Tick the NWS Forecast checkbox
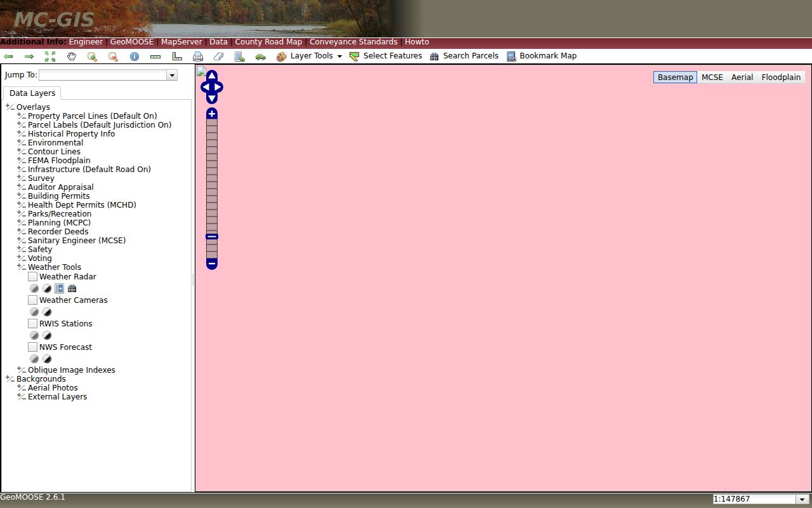 pos(33,347)
